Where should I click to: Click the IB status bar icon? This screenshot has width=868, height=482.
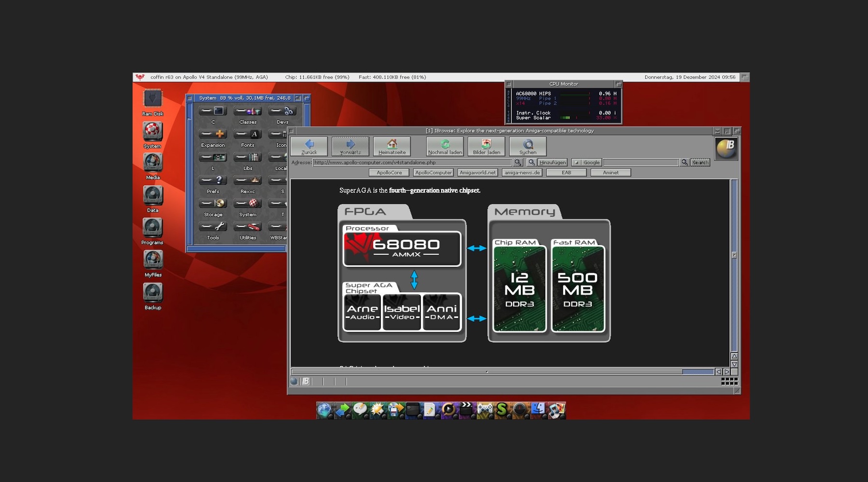coord(306,381)
